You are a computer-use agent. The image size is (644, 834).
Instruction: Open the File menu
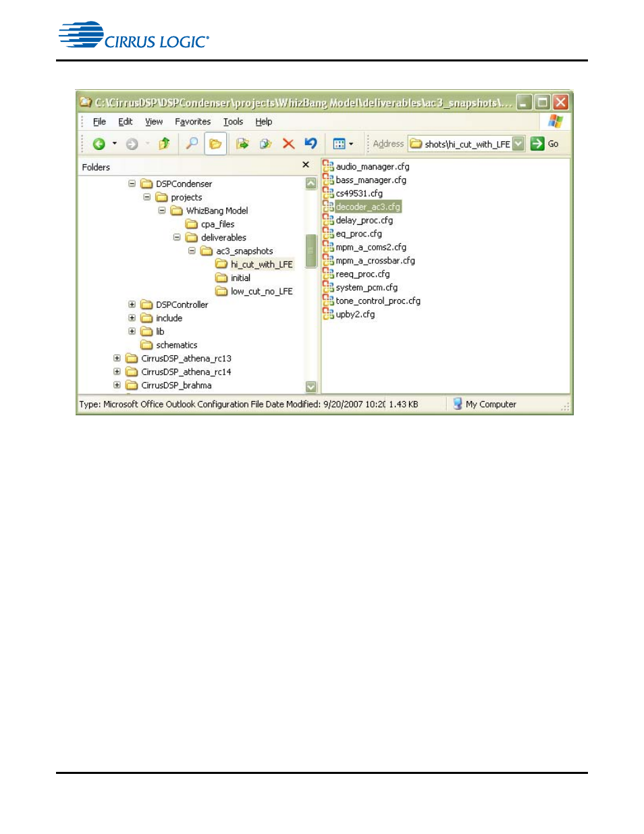99,122
